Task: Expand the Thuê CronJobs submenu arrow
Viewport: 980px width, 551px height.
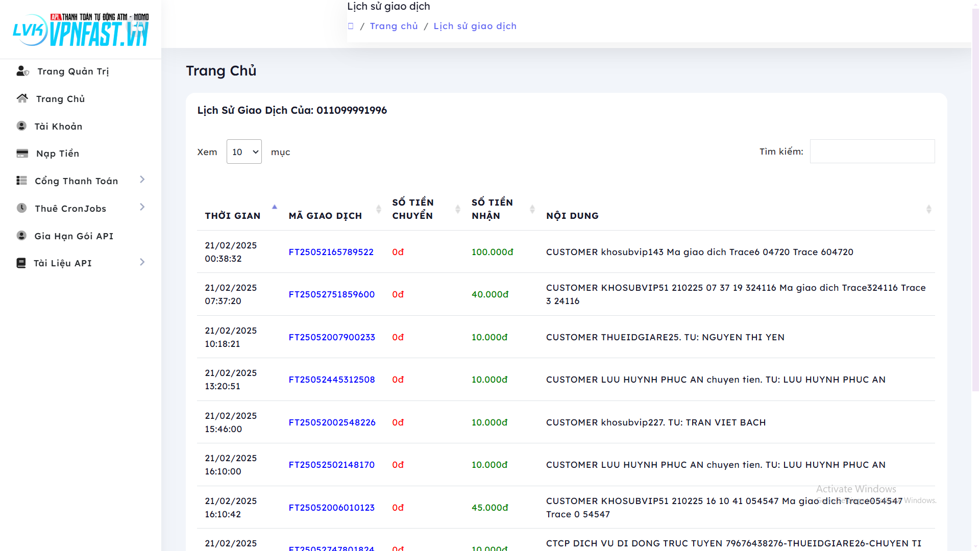Action: click(x=142, y=207)
